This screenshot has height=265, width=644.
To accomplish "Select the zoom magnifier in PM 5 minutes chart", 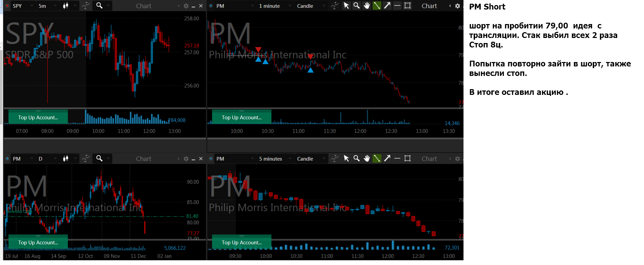I will click(x=357, y=159).
